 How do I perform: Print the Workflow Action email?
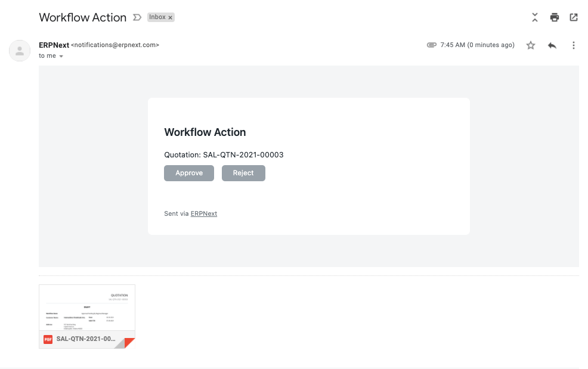pos(555,17)
